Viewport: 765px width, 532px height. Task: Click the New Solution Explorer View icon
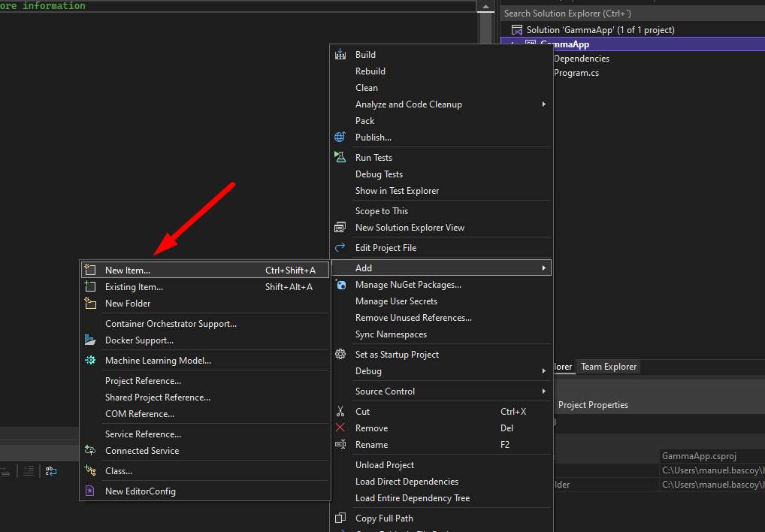pyautogui.click(x=340, y=228)
